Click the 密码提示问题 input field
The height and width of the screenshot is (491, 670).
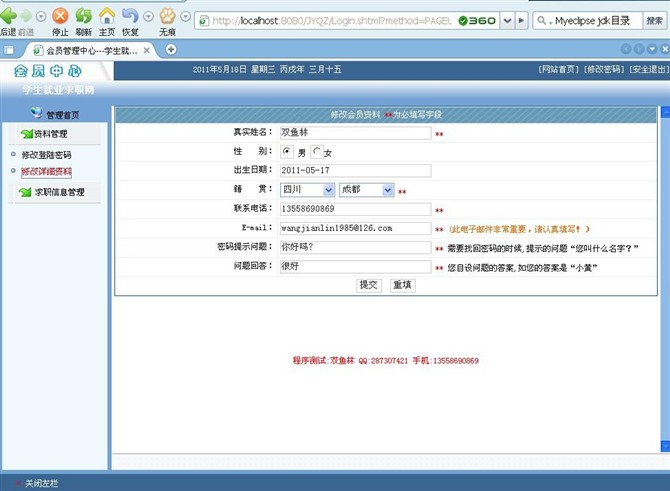point(355,247)
